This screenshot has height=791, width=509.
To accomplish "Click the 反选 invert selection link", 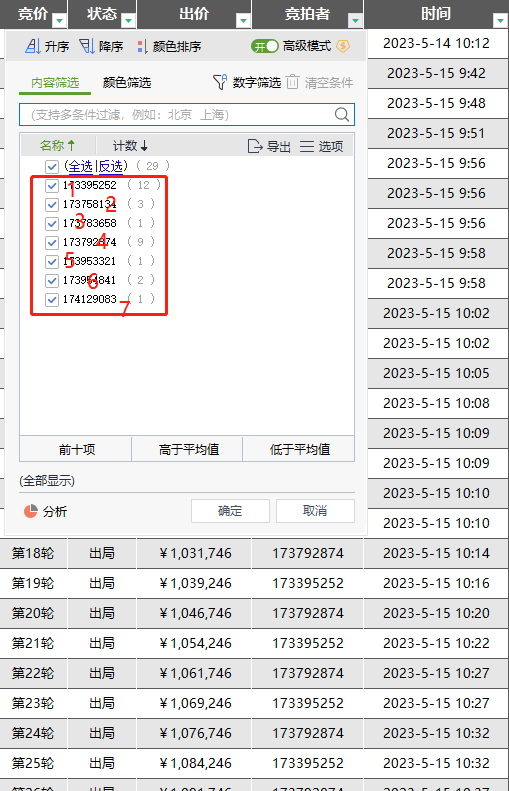I will (110, 165).
